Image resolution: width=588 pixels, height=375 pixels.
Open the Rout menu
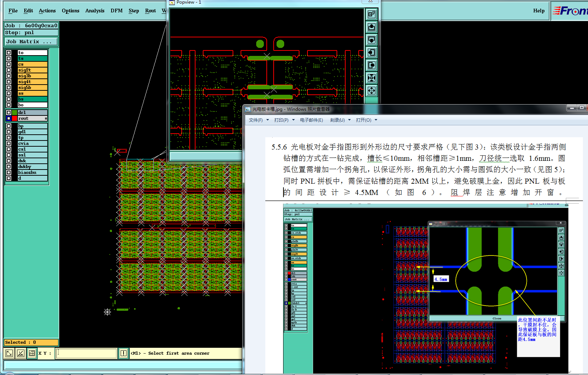pos(150,11)
